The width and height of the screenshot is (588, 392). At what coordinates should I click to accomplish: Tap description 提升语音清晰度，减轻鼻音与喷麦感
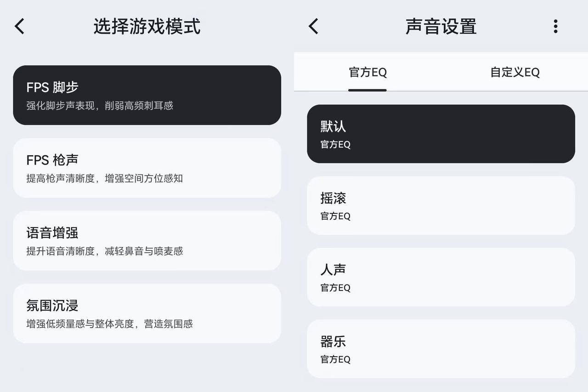tap(105, 251)
